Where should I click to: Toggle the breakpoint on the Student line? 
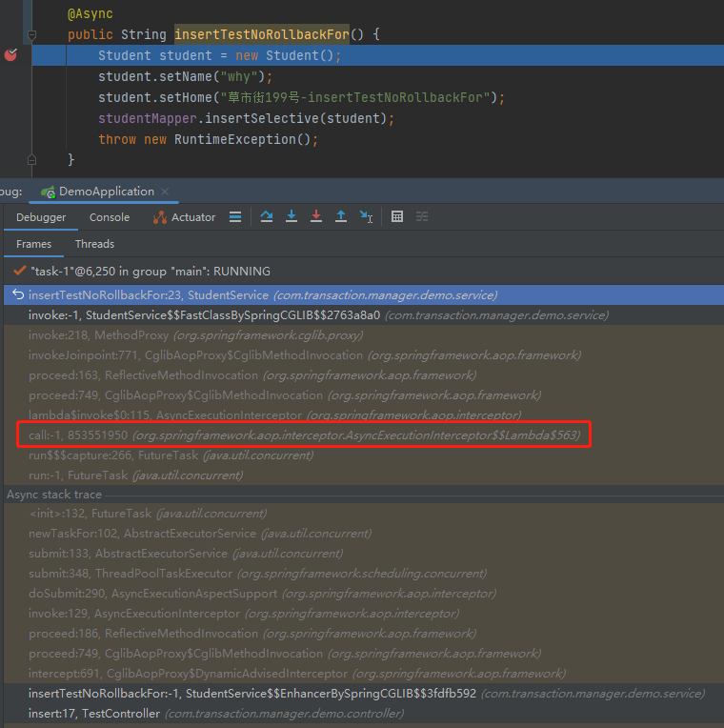pos(10,55)
